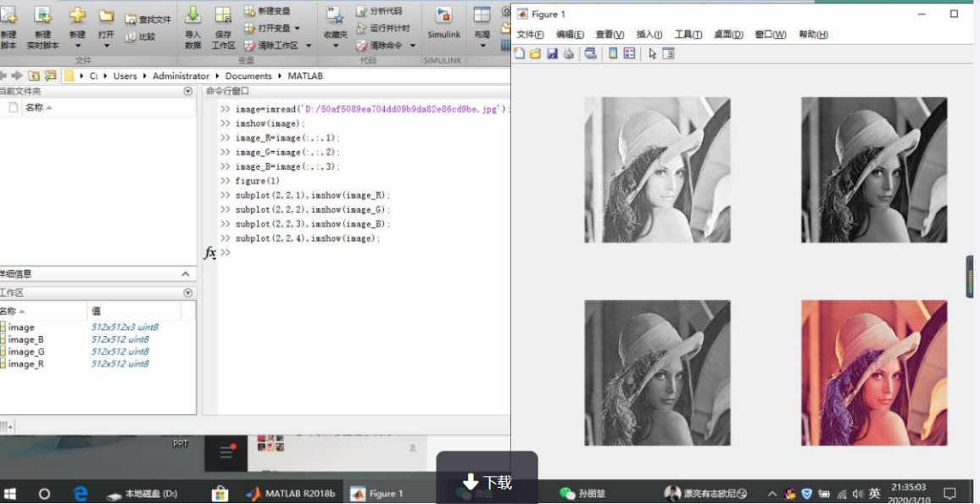
Task: Expand the New (新建) dropdown arrow
Action: pos(77,46)
